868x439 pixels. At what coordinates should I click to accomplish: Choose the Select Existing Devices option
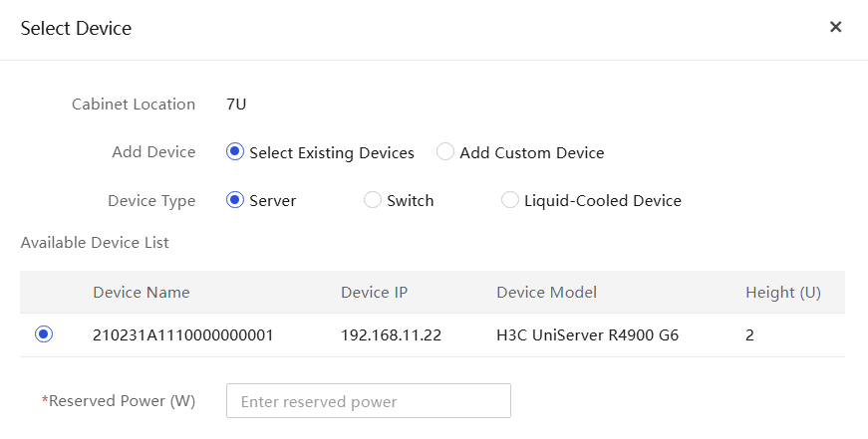pos(235,151)
